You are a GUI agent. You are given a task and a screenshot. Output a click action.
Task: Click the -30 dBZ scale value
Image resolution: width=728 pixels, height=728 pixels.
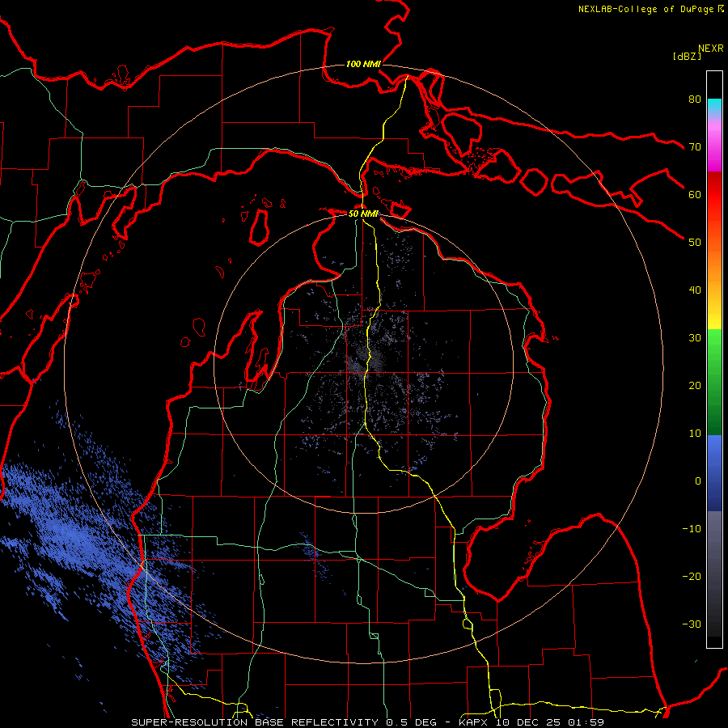click(692, 624)
